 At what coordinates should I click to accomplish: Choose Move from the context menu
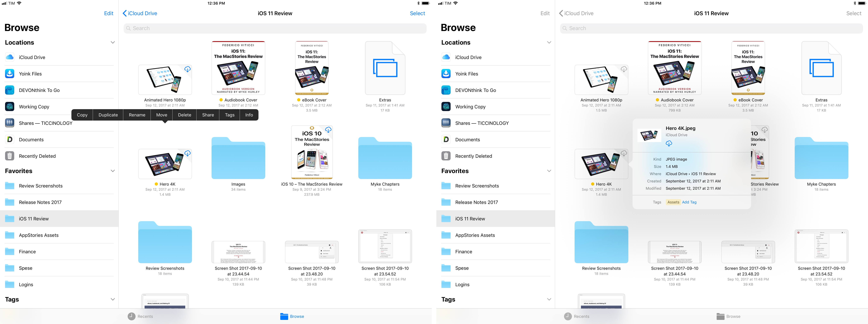(162, 115)
